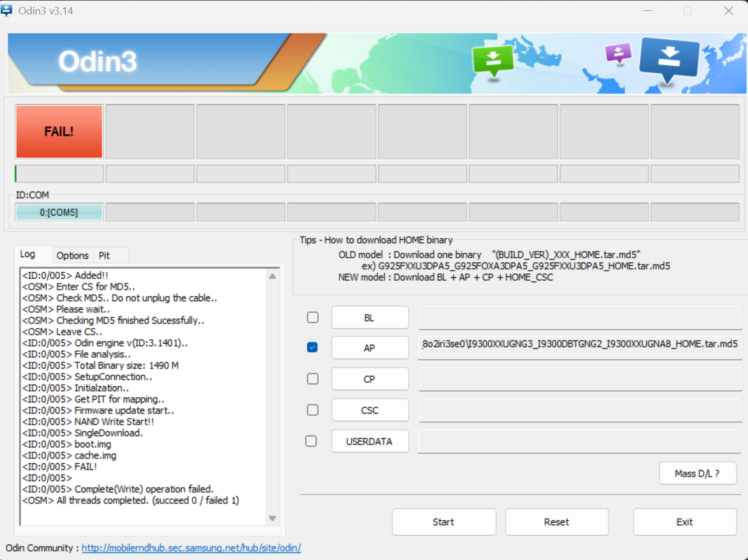Click the BL file path field

580,318
